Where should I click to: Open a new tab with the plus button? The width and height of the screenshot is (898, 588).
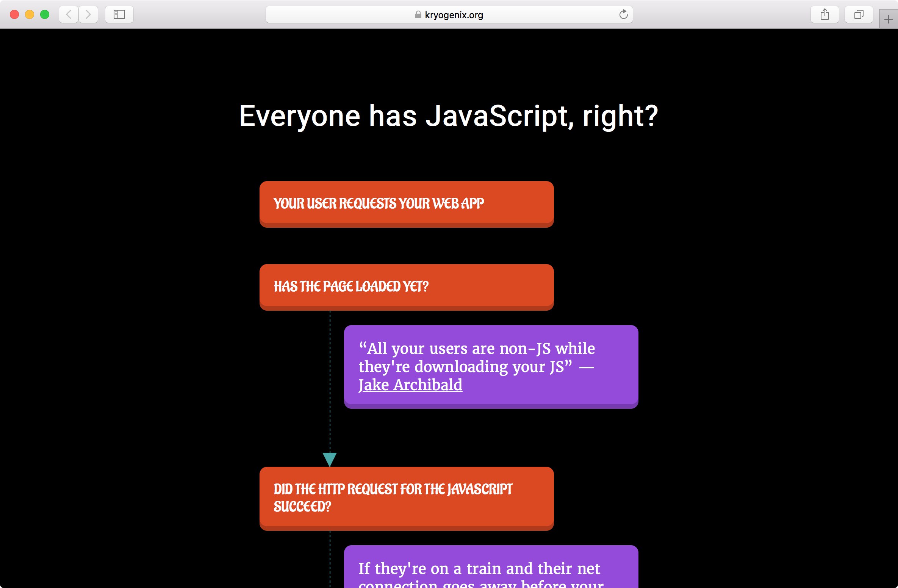(888, 19)
